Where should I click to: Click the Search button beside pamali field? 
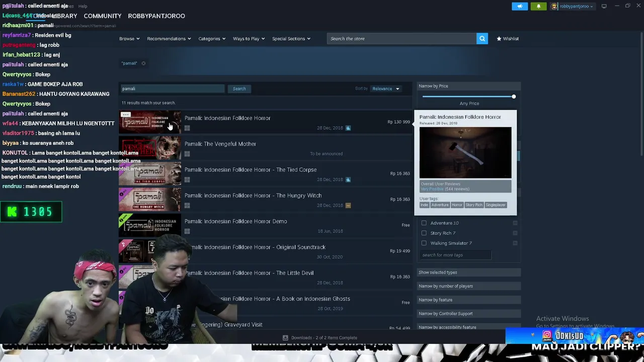tap(239, 88)
